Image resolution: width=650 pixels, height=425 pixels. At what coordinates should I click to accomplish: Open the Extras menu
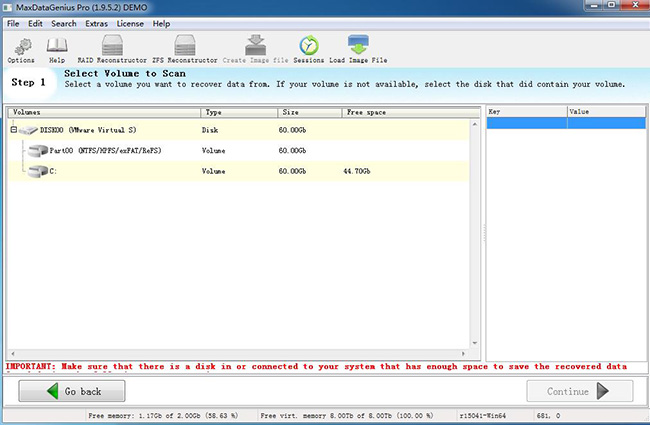[97, 24]
